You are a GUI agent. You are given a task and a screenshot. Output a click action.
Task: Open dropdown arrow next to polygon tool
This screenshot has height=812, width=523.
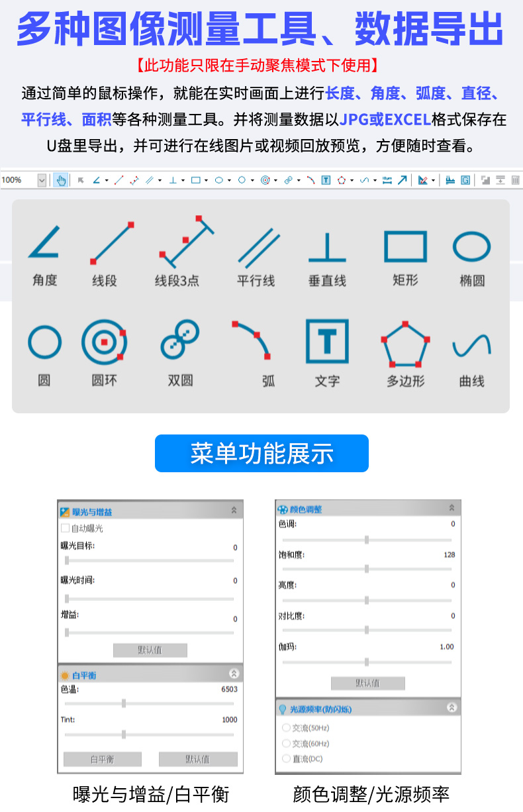(x=352, y=180)
